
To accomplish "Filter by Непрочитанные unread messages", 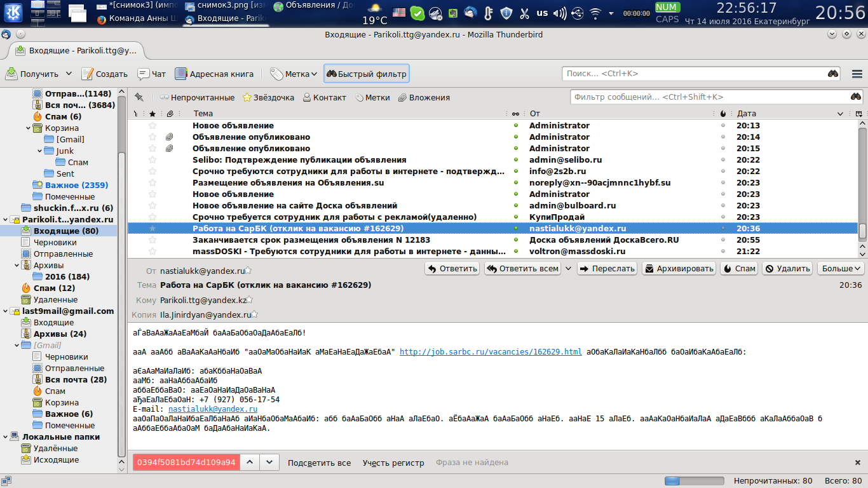I will tap(197, 97).
